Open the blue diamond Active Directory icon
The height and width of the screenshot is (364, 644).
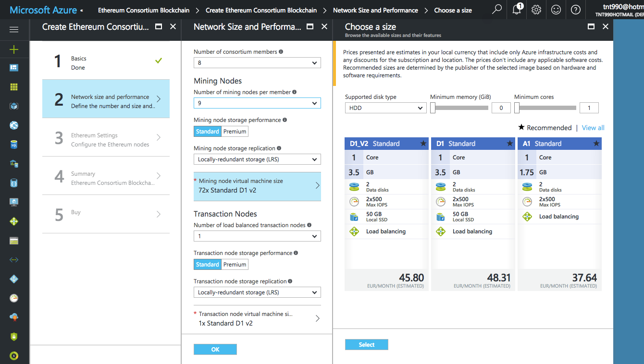[x=14, y=279]
